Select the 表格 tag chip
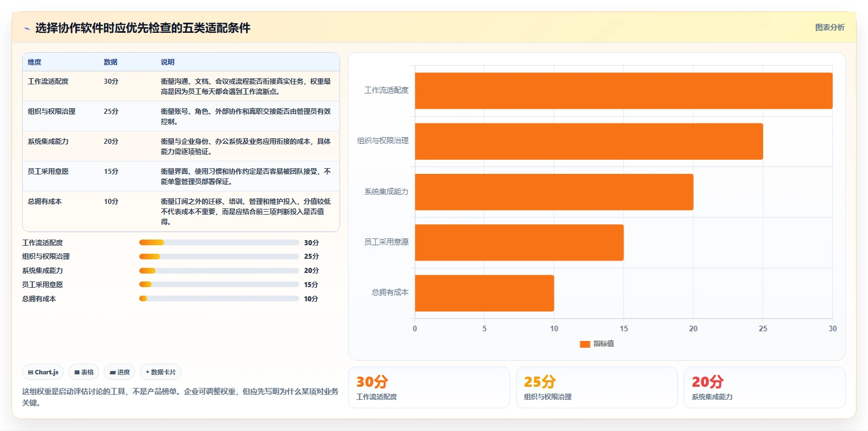 point(84,372)
